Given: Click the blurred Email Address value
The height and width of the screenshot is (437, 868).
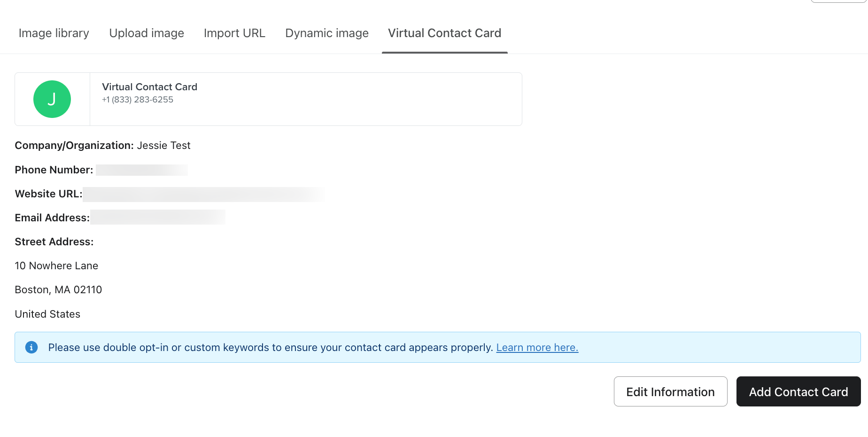Looking at the screenshot, I should (157, 218).
